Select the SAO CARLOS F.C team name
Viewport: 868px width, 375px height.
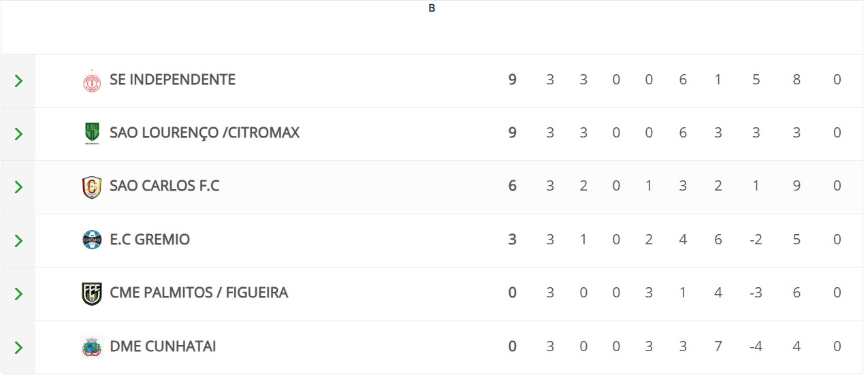pos(164,186)
